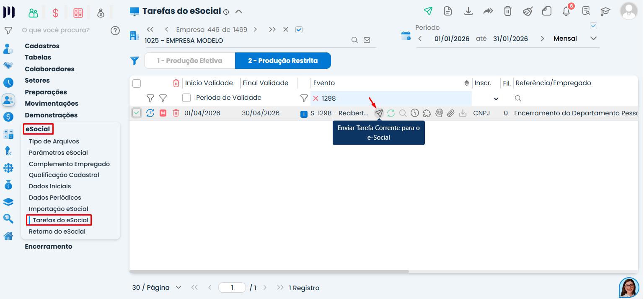
Task: Click red M badge in S-1298 row
Action: pos(163,113)
